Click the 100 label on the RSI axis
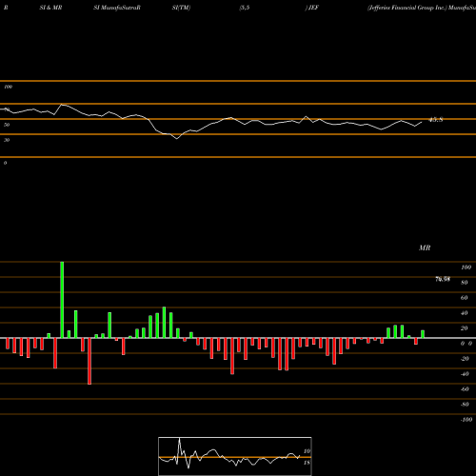The width and height of the screenshot is (476, 476). click(x=8, y=87)
